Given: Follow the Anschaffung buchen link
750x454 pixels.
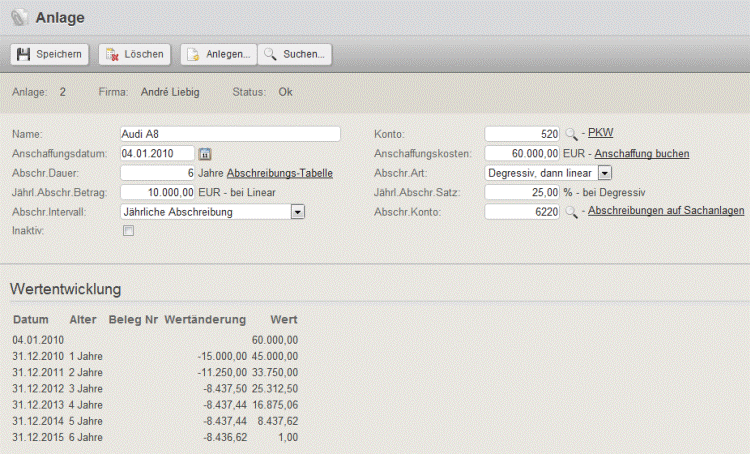Looking at the screenshot, I should pyautogui.click(x=641, y=154).
